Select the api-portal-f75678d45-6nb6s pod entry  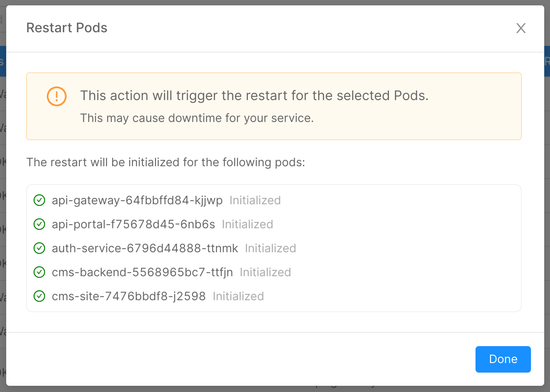click(x=132, y=224)
